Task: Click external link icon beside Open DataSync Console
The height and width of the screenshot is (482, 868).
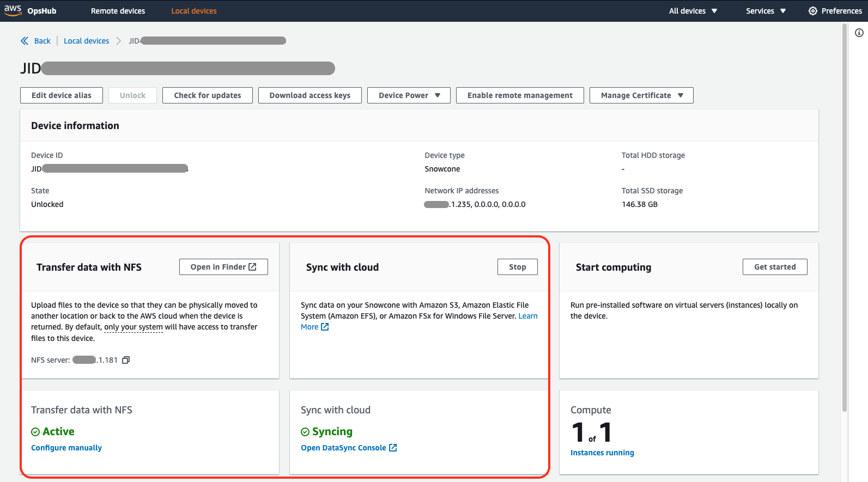Action: (393, 448)
